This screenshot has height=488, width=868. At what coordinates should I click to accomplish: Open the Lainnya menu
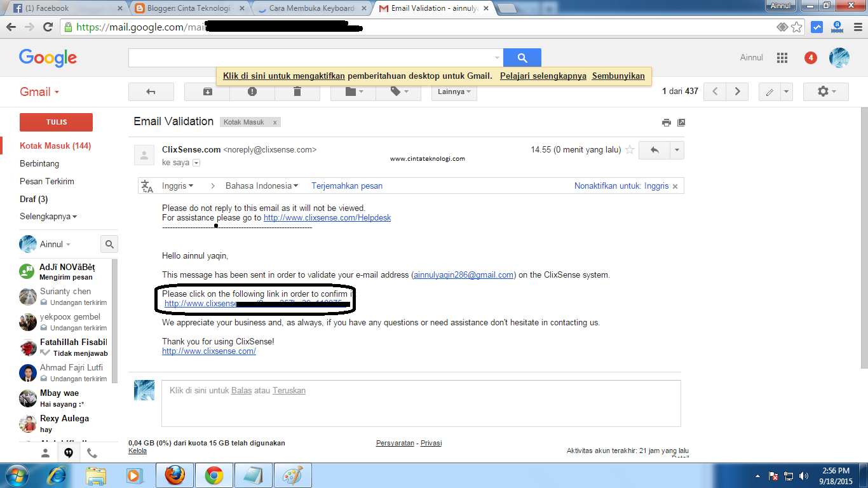[x=454, y=91]
